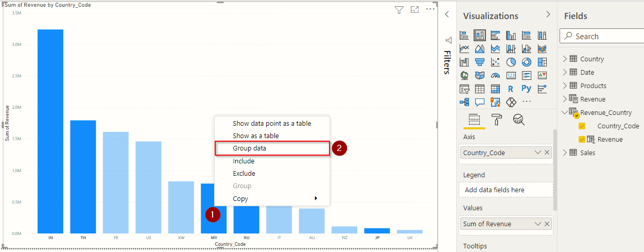Open Country_Code axis field dropdown
Screen dimensions: 644x252
click(x=538, y=153)
